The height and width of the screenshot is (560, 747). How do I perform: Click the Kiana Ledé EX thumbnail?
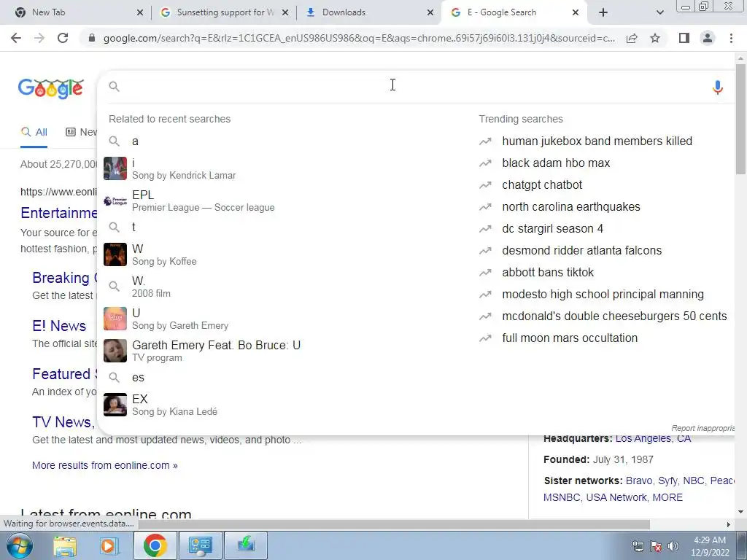115,404
